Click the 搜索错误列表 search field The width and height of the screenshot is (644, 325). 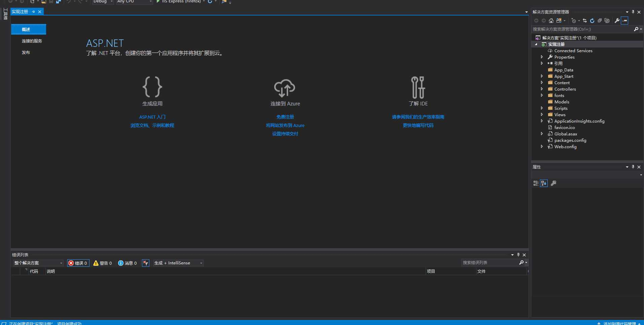(x=490, y=263)
